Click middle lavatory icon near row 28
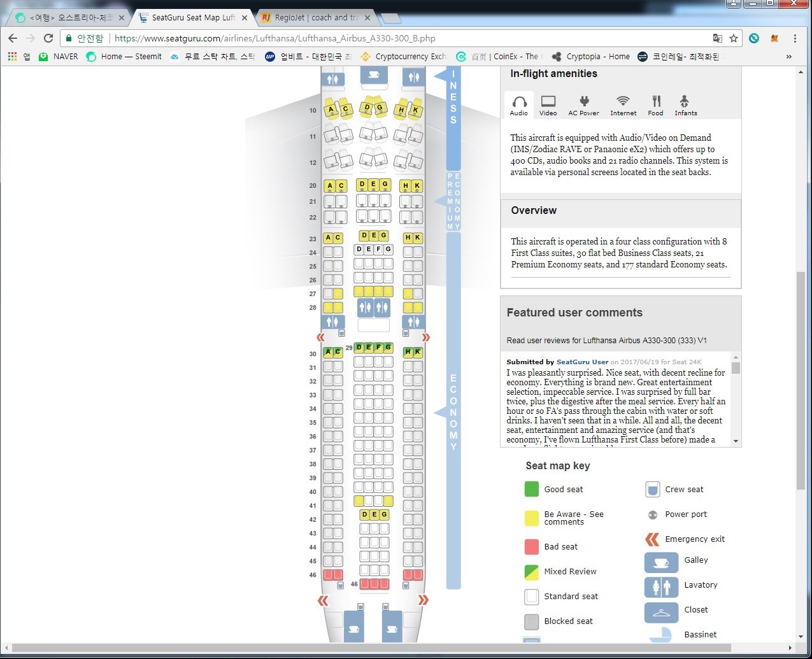This screenshot has width=812, height=659. coord(373,308)
